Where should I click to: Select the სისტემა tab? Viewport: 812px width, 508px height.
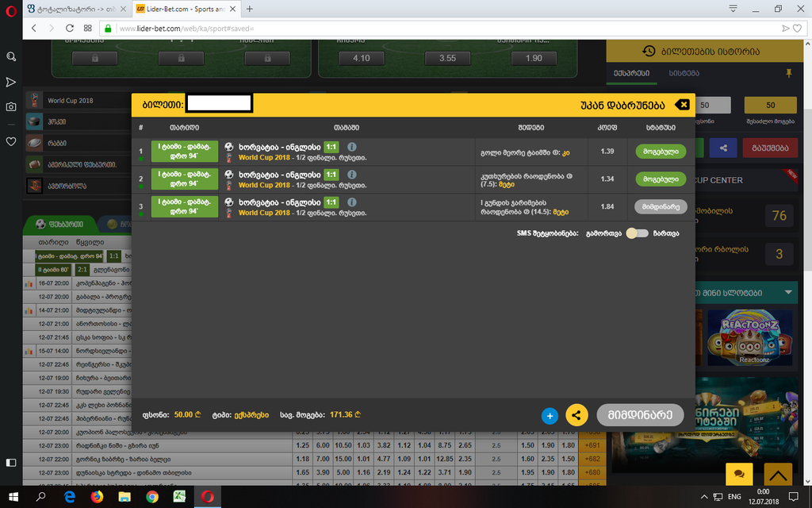[684, 73]
